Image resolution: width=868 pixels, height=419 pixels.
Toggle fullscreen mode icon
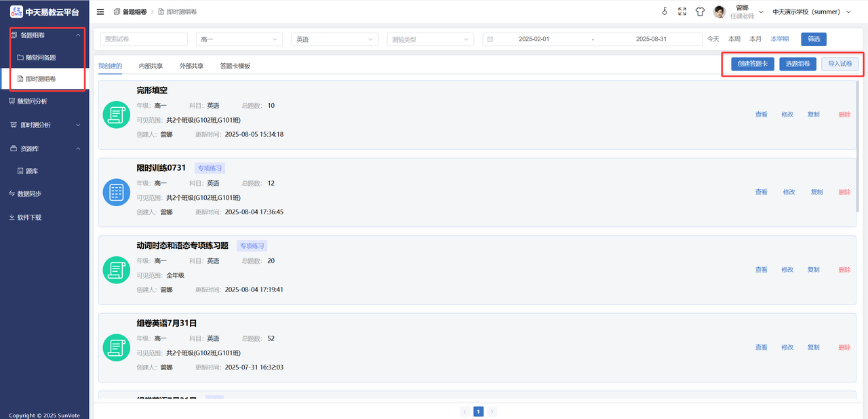(x=682, y=12)
